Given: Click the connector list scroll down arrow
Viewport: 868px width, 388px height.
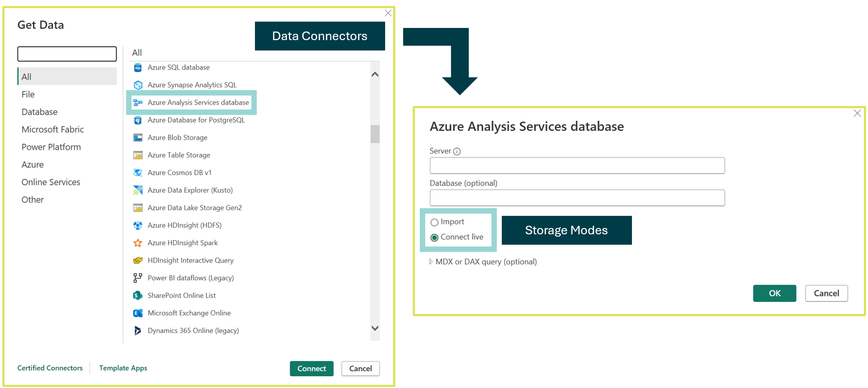Looking at the screenshot, I should pyautogui.click(x=375, y=328).
